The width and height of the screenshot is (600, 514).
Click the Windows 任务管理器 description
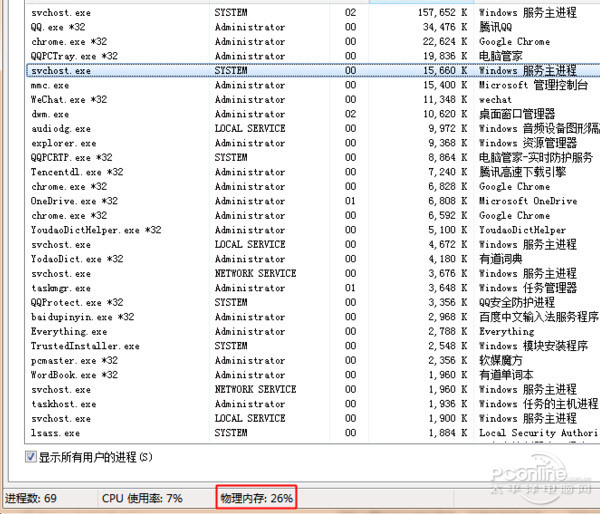click(528, 288)
